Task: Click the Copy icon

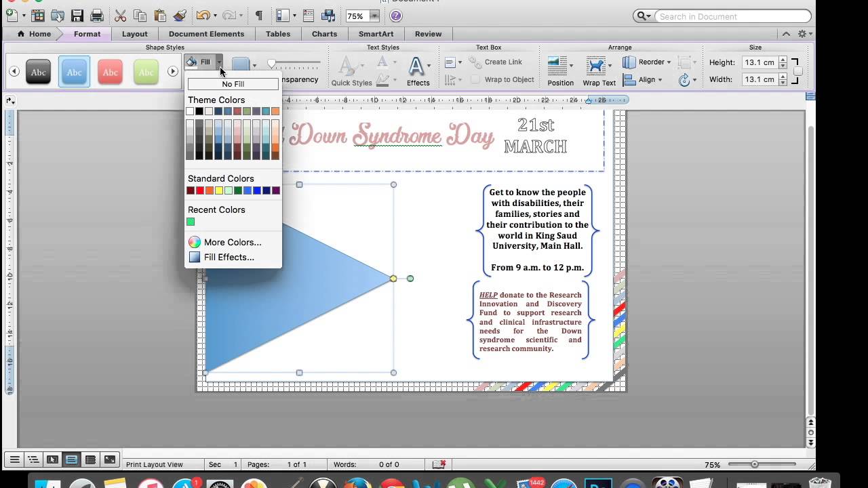Action: 140,15
